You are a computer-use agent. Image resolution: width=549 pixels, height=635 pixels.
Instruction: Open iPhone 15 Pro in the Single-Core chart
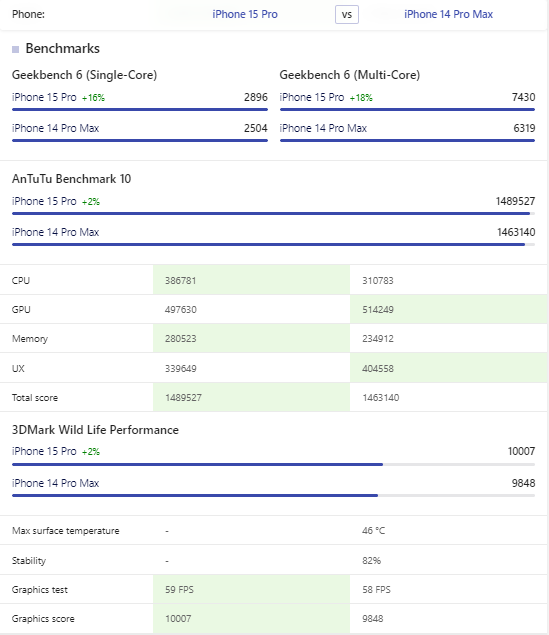coord(44,97)
